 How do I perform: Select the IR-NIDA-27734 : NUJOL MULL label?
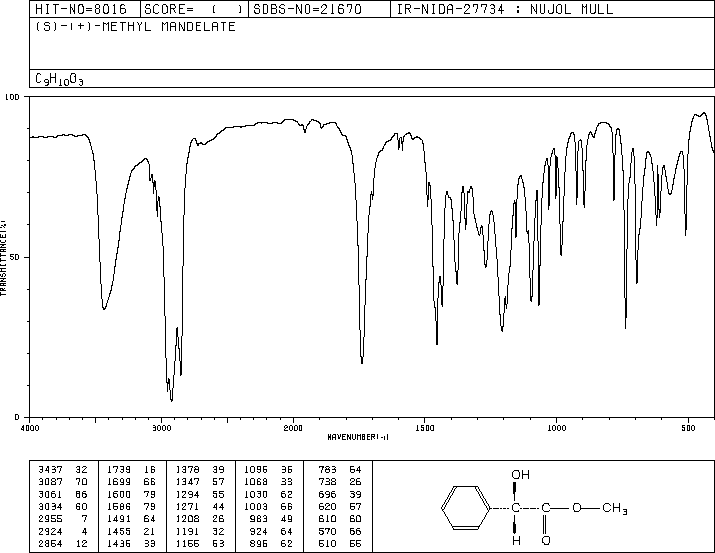coord(505,10)
